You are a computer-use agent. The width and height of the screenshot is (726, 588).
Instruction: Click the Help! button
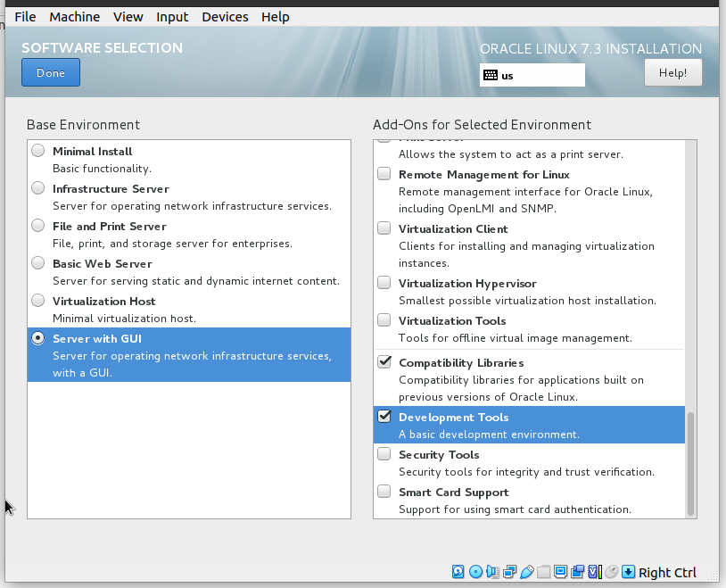pyautogui.click(x=672, y=73)
